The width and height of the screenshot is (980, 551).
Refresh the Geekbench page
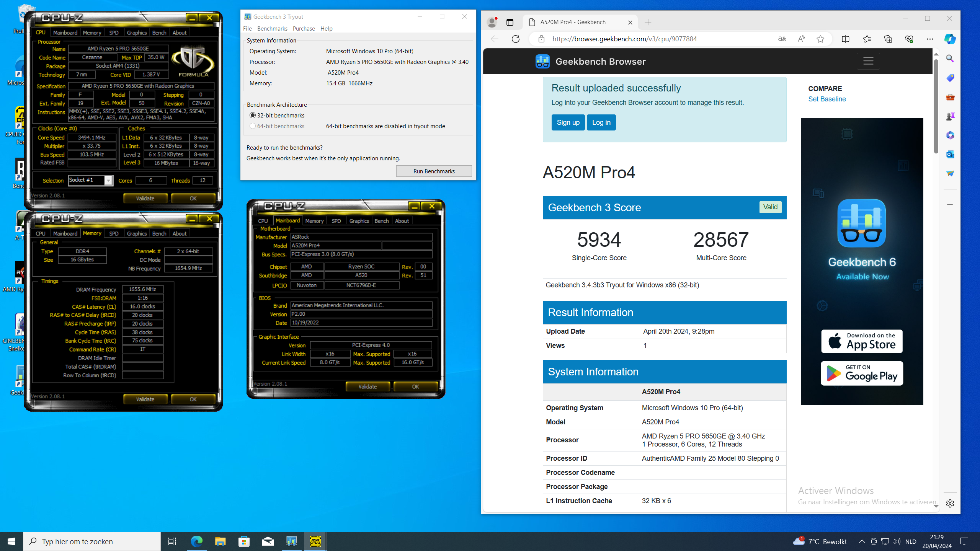(516, 39)
